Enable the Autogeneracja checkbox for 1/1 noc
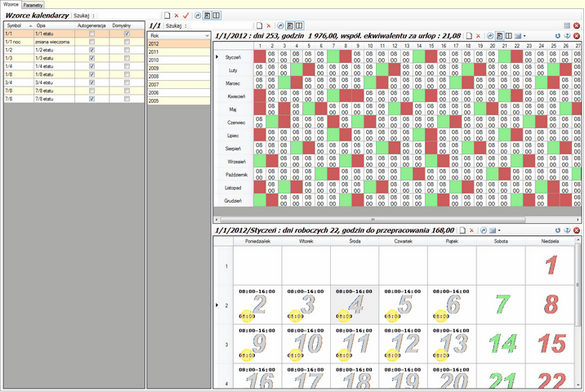The height and width of the screenshot is (392, 585). (92, 42)
